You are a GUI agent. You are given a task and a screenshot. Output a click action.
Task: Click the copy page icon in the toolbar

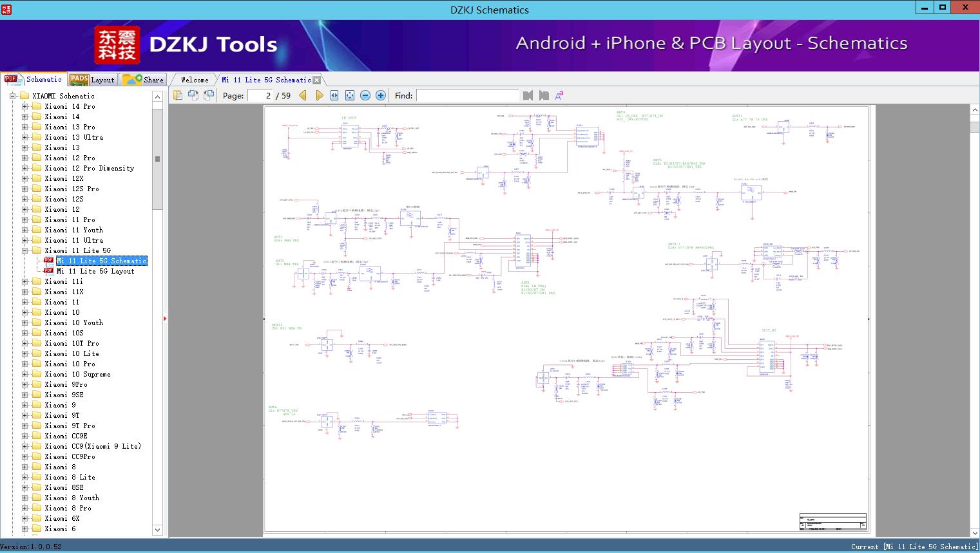[178, 95]
